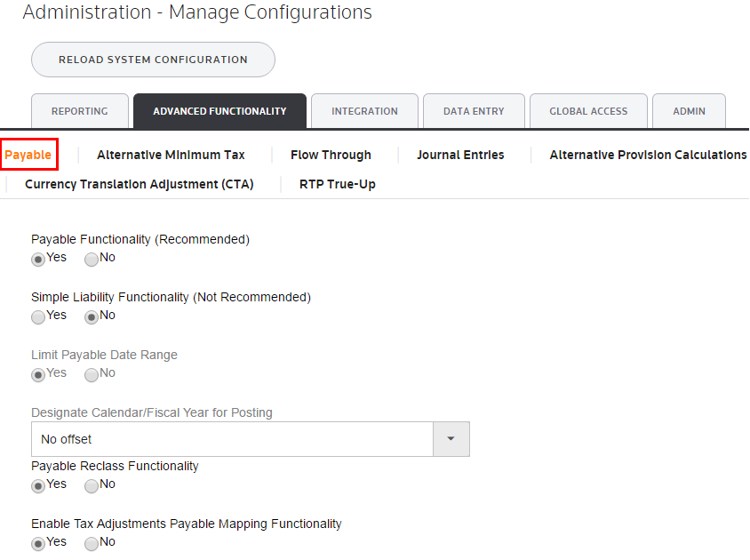Open the Integration tab

pos(364,111)
